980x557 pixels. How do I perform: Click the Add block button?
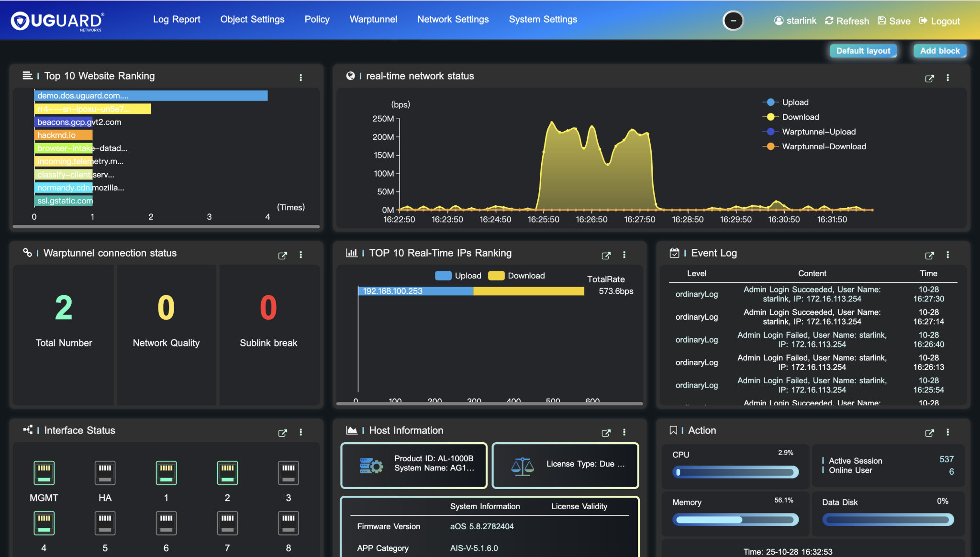click(x=939, y=51)
